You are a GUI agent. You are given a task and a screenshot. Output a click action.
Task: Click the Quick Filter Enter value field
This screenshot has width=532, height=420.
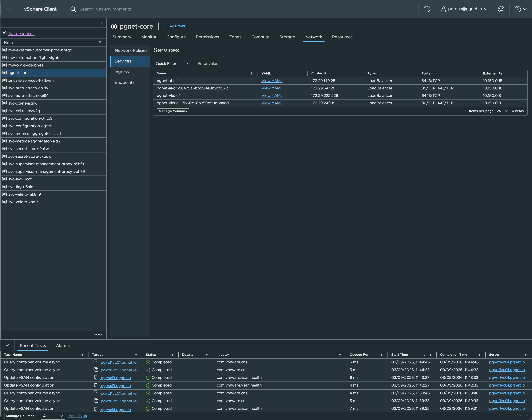click(220, 63)
